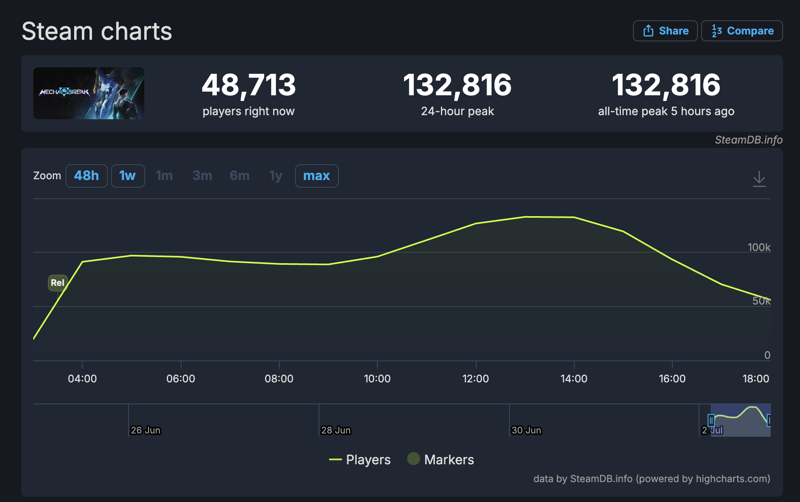The image size is (800, 502).
Task: Toggle the Markers series in legend
Action: point(441,460)
